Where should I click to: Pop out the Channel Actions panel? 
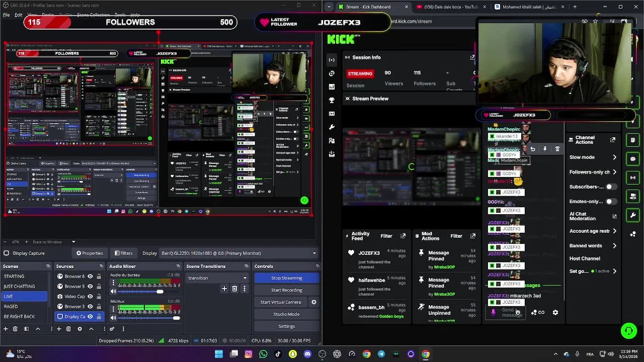point(613,140)
